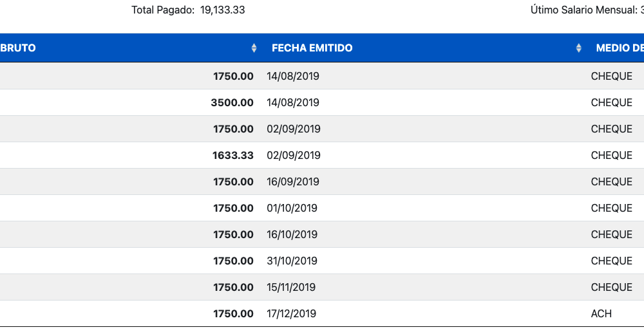
Task: Click the Total Pagado value 19,133.33
Action: click(x=223, y=10)
